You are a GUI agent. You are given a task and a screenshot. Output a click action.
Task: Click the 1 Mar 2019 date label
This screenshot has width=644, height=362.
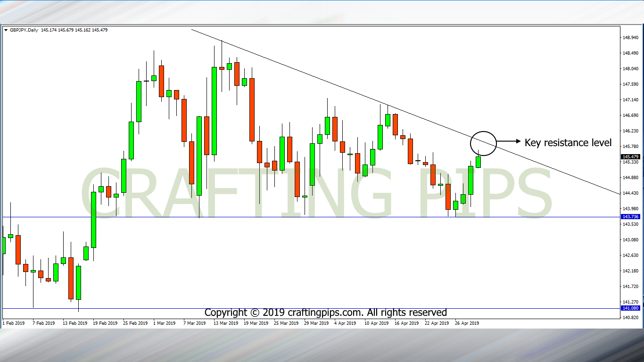coord(164,323)
